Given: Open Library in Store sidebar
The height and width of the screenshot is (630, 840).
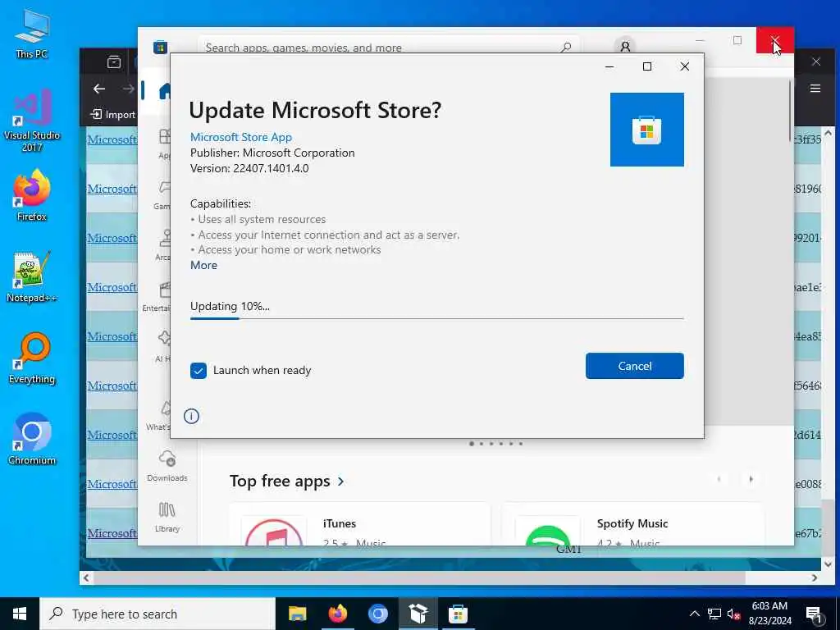Looking at the screenshot, I should pyautogui.click(x=167, y=517).
